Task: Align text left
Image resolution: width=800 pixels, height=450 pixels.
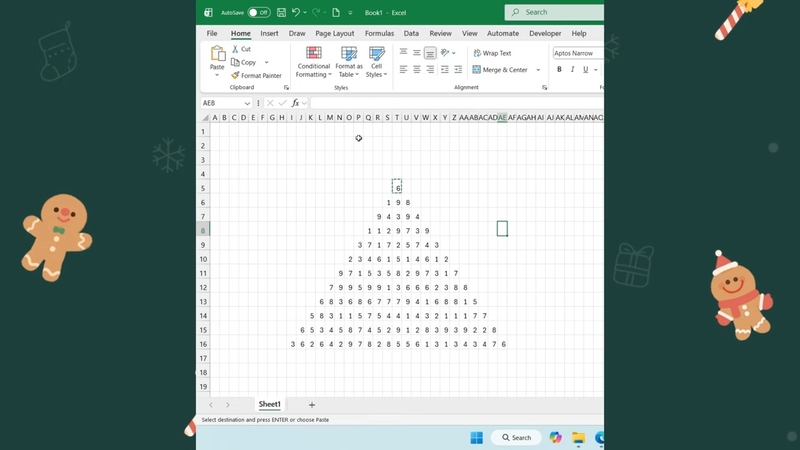Action: (403, 69)
